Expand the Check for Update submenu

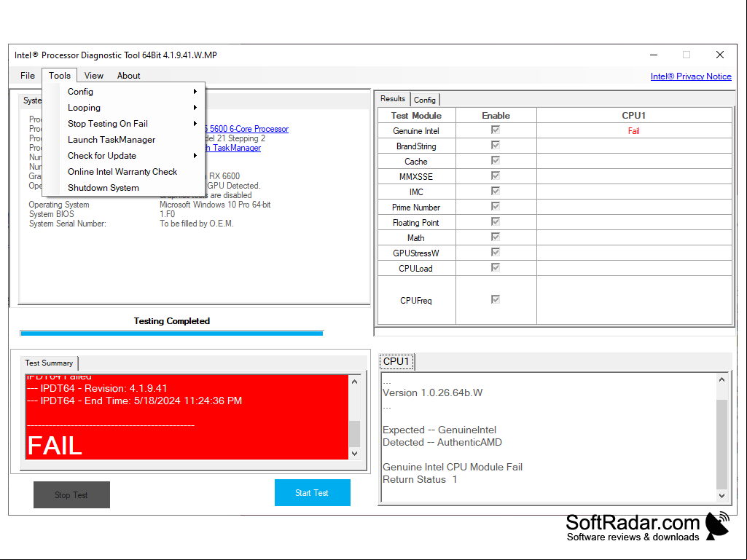pyautogui.click(x=124, y=156)
